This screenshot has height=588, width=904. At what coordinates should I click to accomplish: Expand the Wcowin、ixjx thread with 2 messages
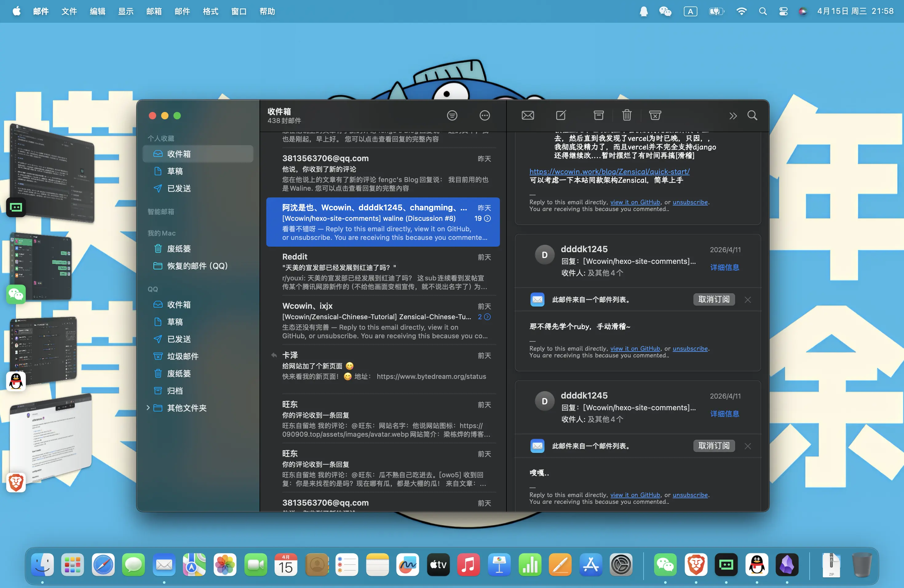487,317
